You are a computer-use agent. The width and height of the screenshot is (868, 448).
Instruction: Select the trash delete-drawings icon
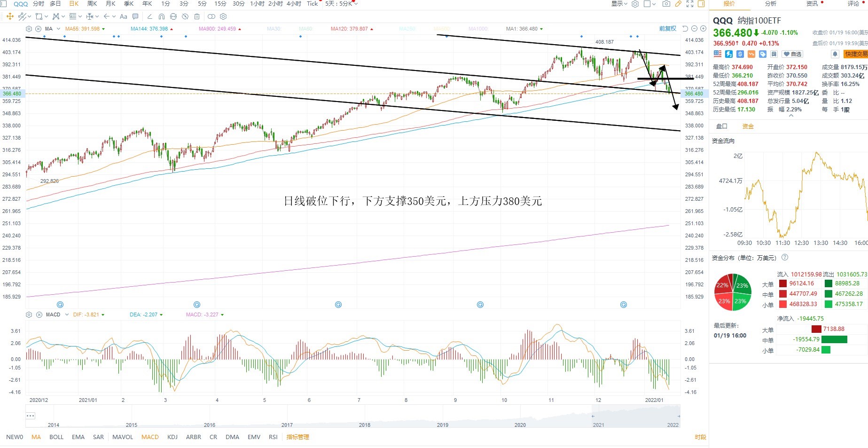coord(197,16)
